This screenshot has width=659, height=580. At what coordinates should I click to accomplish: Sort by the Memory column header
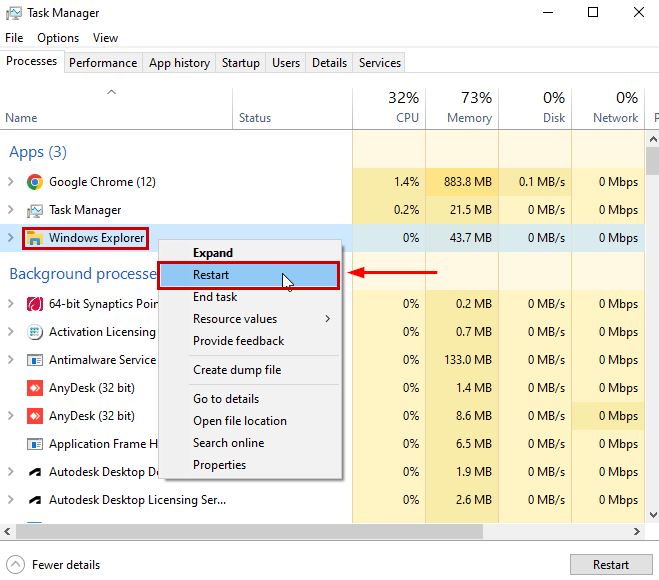point(462,108)
